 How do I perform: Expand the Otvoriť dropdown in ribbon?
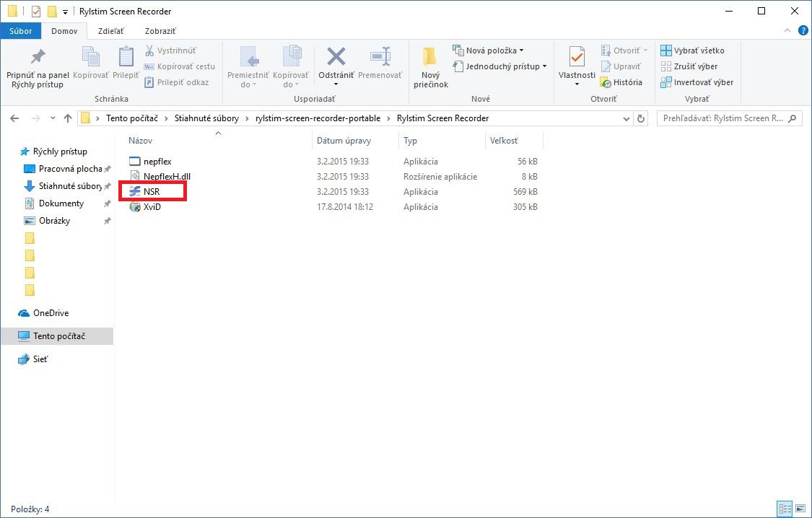point(624,51)
